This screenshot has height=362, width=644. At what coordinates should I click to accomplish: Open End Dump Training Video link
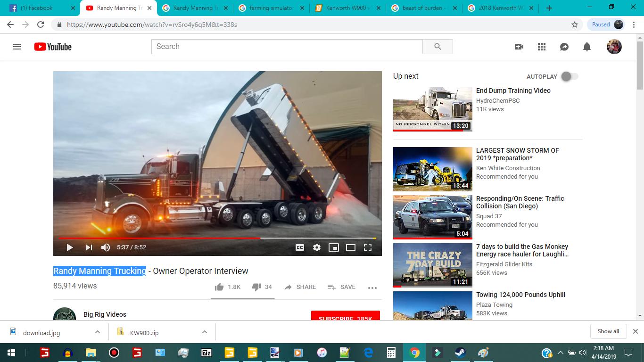(513, 90)
